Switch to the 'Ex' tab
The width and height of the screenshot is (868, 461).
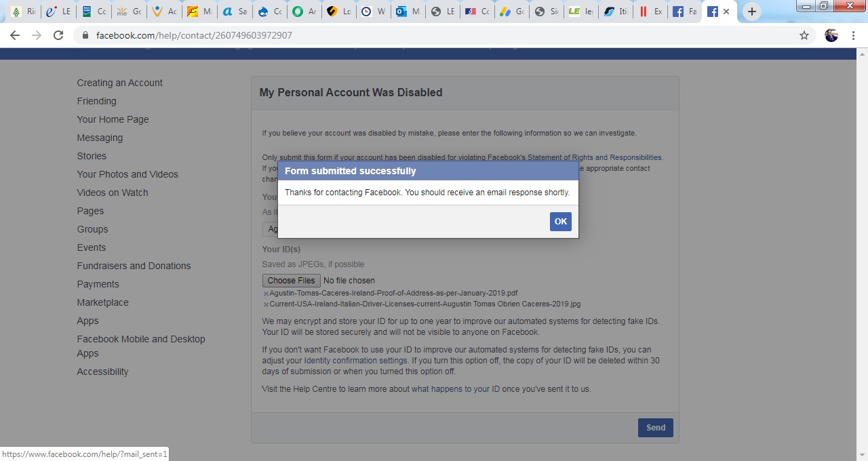(x=651, y=12)
